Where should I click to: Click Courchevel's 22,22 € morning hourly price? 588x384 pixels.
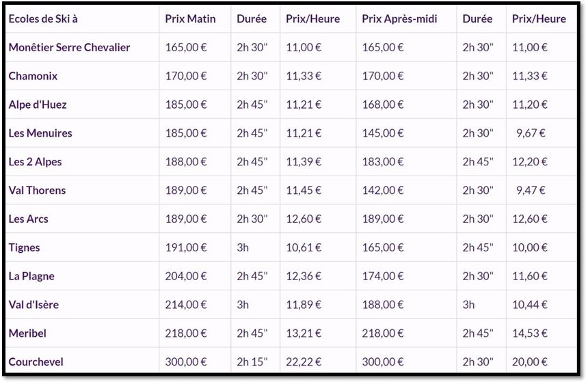[x=304, y=362]
